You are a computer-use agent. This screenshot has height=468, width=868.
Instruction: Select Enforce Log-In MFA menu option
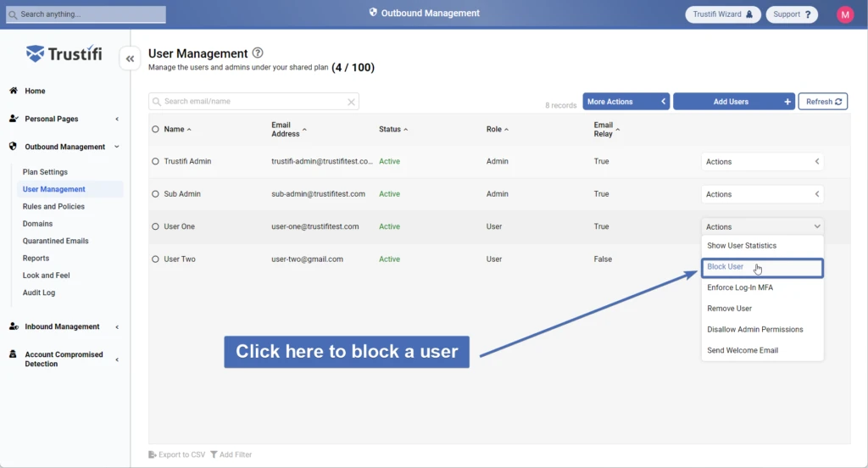click(740, 287)
